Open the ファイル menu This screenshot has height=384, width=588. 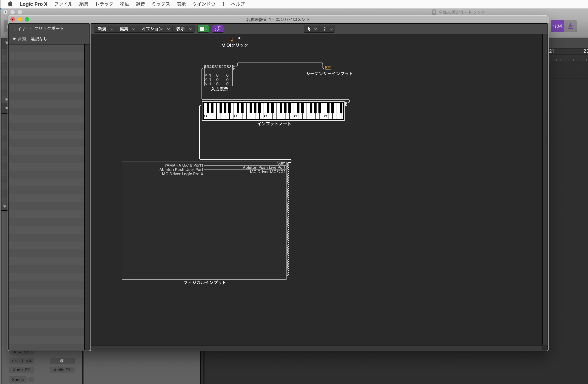click(63, 4)
